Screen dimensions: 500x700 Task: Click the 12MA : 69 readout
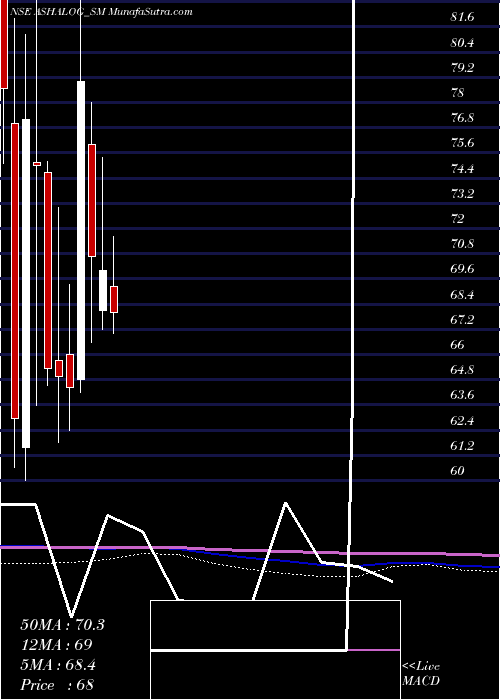[x=56, y=645]
